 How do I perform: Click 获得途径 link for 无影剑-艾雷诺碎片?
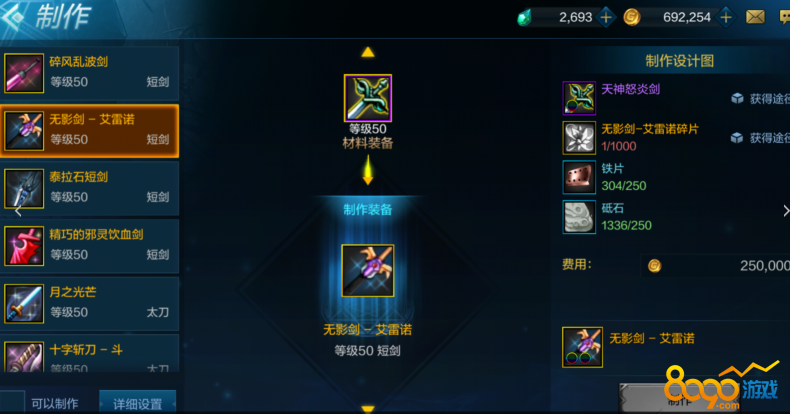click(760, 137)
